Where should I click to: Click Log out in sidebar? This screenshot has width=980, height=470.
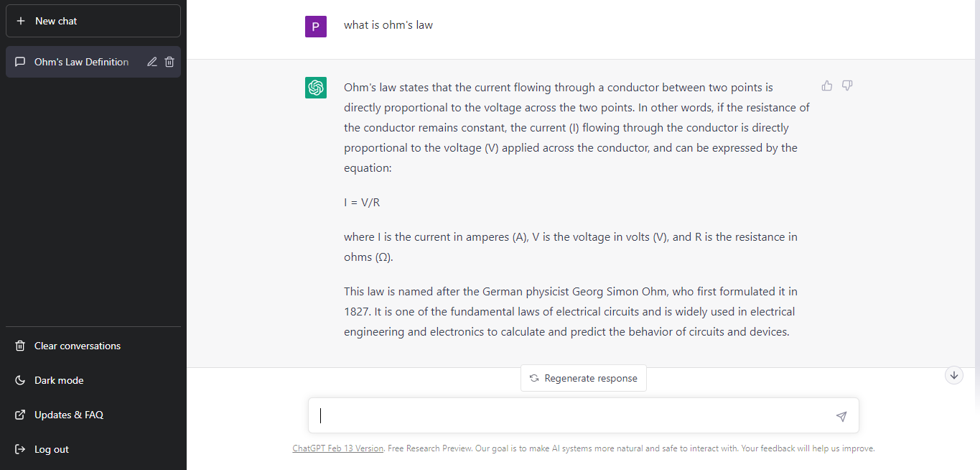tap(52, 449)
